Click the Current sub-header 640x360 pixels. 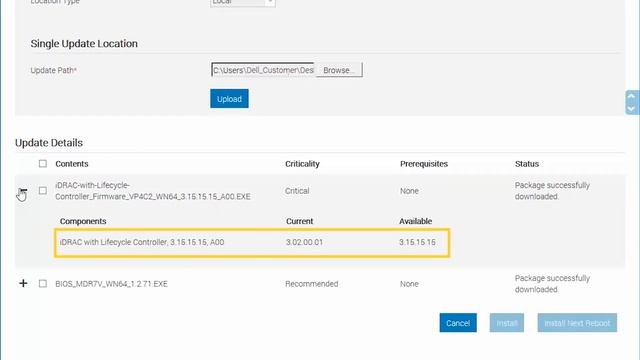(299, 221)
